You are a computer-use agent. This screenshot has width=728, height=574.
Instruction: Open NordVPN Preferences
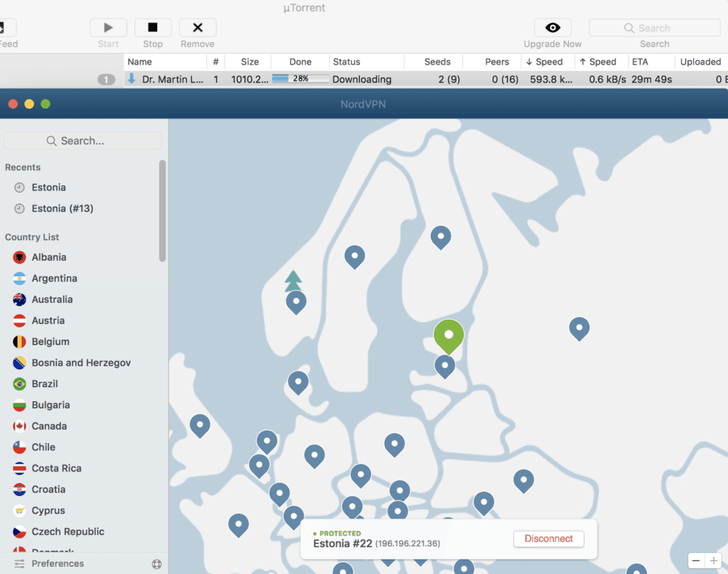57,563
